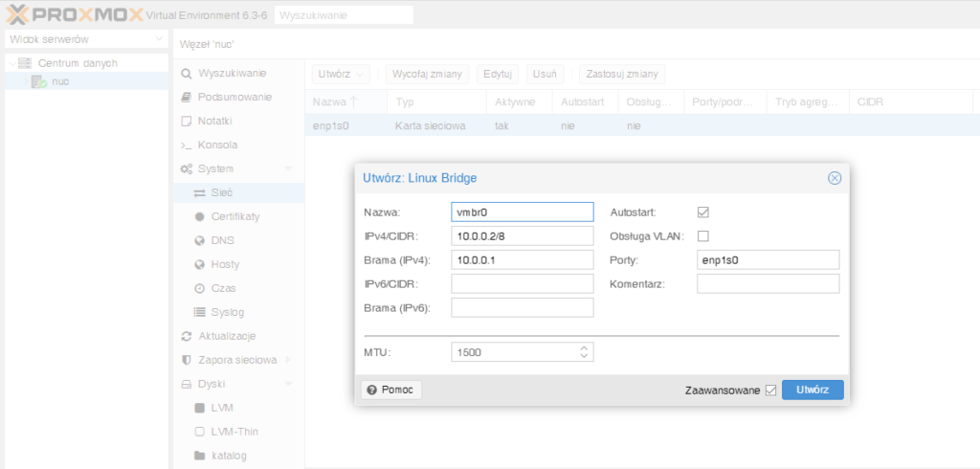
Task: Open the Utwórz dropdown in toolbar
Action: pos(342,74)
